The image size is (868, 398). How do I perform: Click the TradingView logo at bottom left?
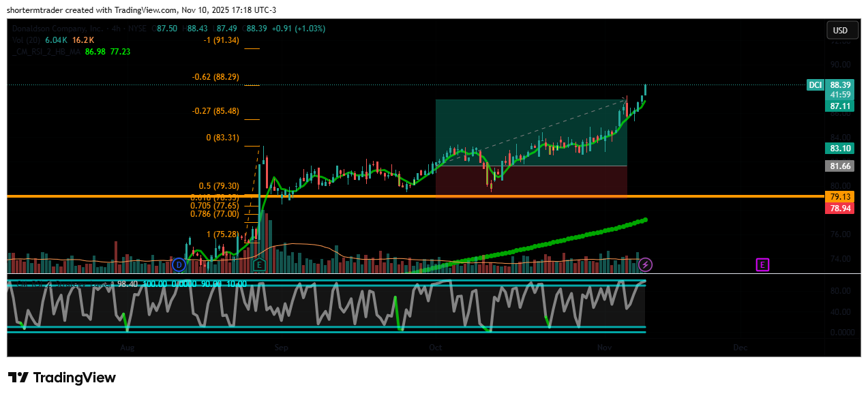coord(62,378)
